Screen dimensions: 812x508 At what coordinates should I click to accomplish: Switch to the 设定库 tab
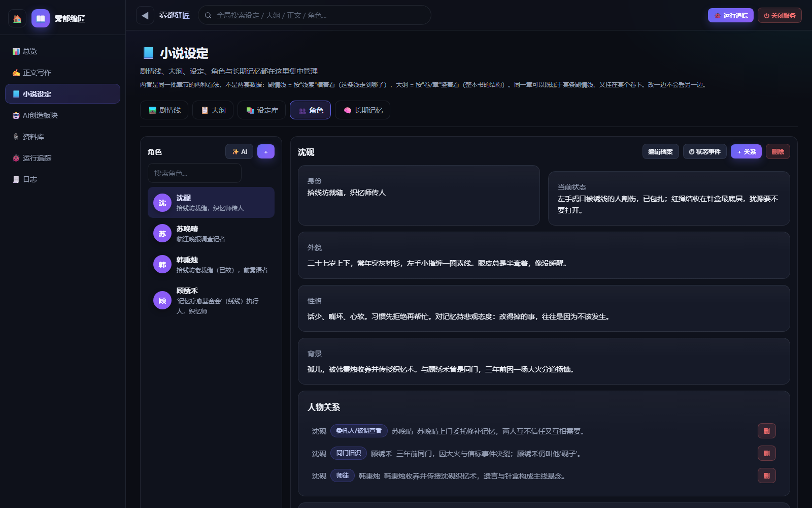(x=262, y=110)
